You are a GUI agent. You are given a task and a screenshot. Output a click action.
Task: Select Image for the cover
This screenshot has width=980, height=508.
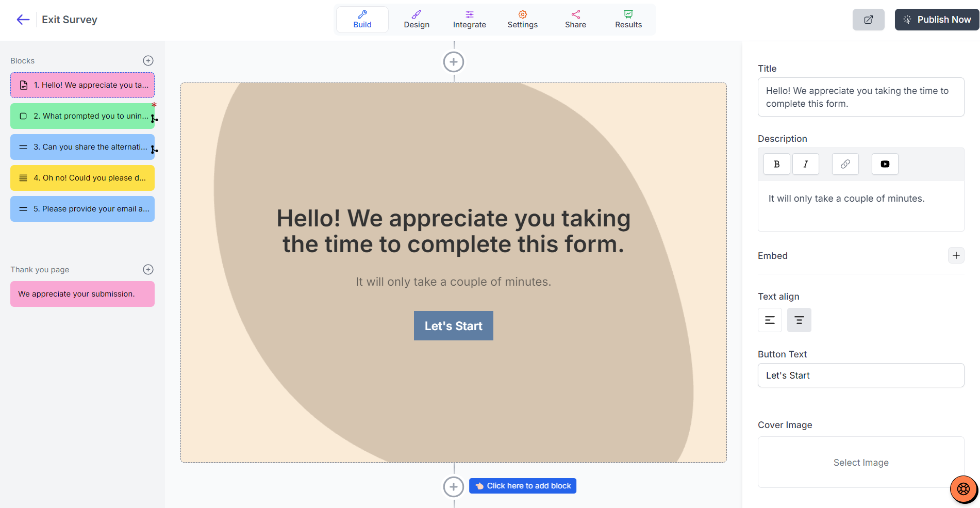coord(860,462)
